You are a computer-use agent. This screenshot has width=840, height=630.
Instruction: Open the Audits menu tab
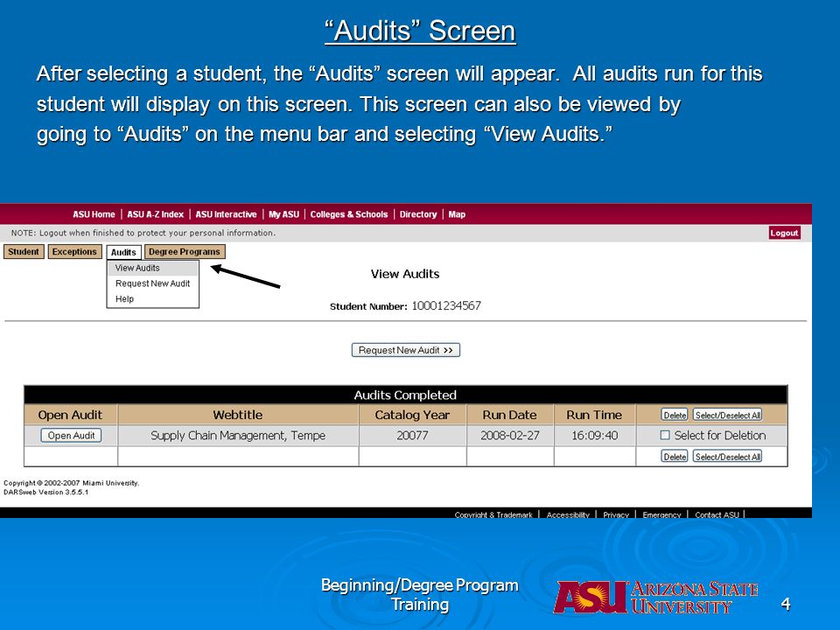123,252
